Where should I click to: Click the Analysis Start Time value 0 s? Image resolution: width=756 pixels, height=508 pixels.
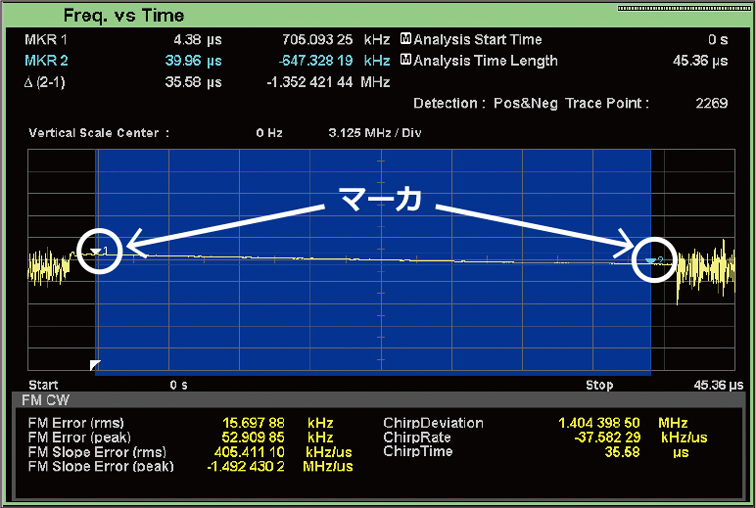[718, 40]
